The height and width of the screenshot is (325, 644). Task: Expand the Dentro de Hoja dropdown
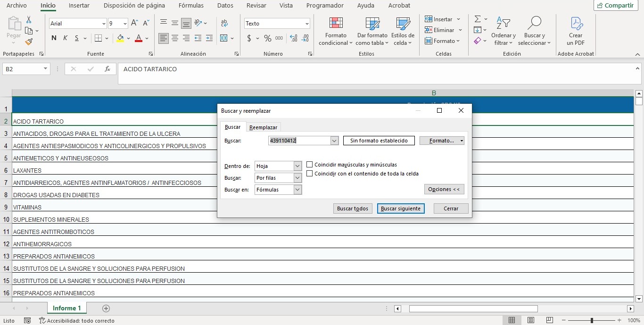pos(297,166)
